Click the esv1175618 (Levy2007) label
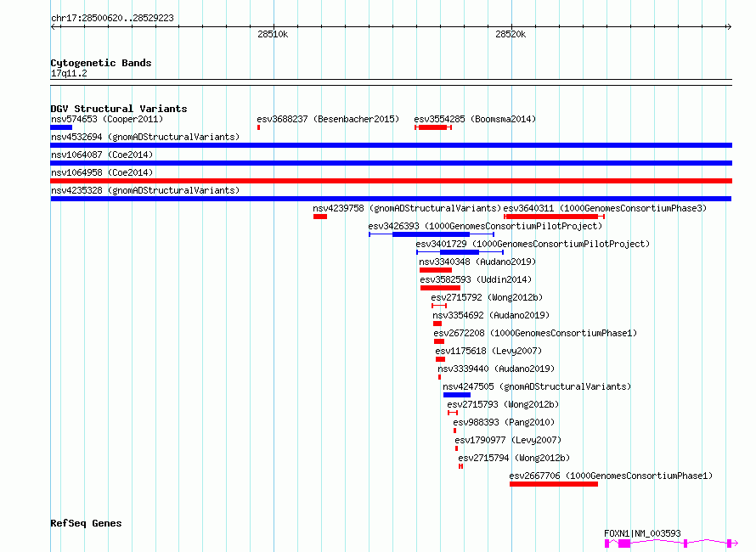756x552 pixels. click(488, 351)
